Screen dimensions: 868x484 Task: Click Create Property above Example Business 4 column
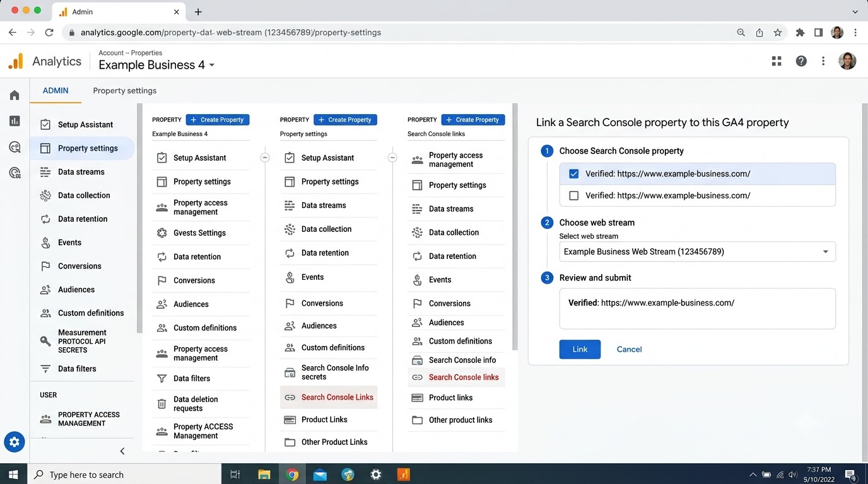(218, 120)
